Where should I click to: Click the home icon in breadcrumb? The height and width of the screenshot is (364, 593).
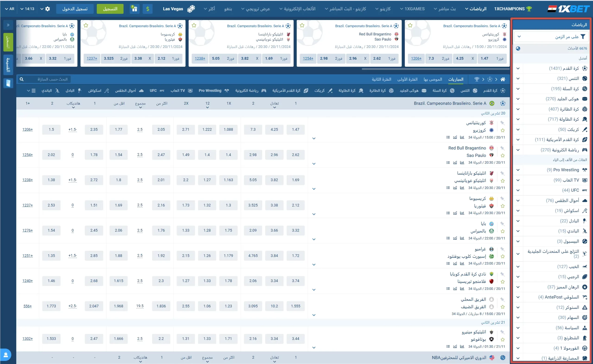(x=503, y=79)
